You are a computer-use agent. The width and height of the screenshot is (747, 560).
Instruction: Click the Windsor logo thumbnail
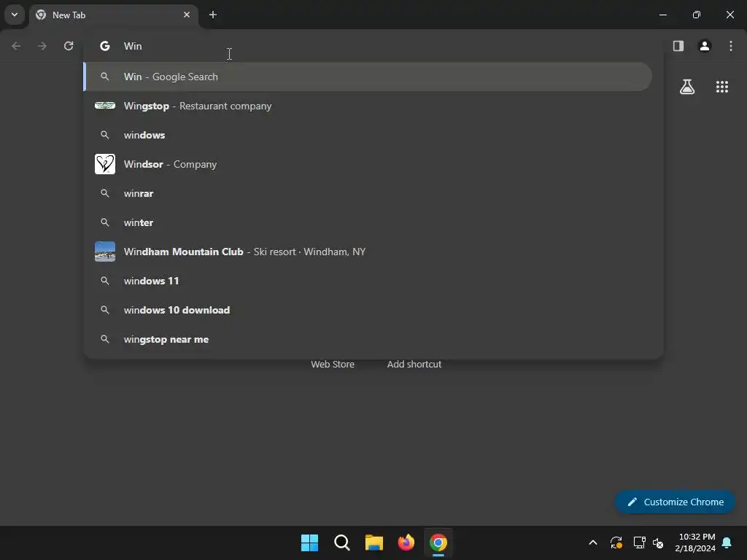[x=105, y=164]
